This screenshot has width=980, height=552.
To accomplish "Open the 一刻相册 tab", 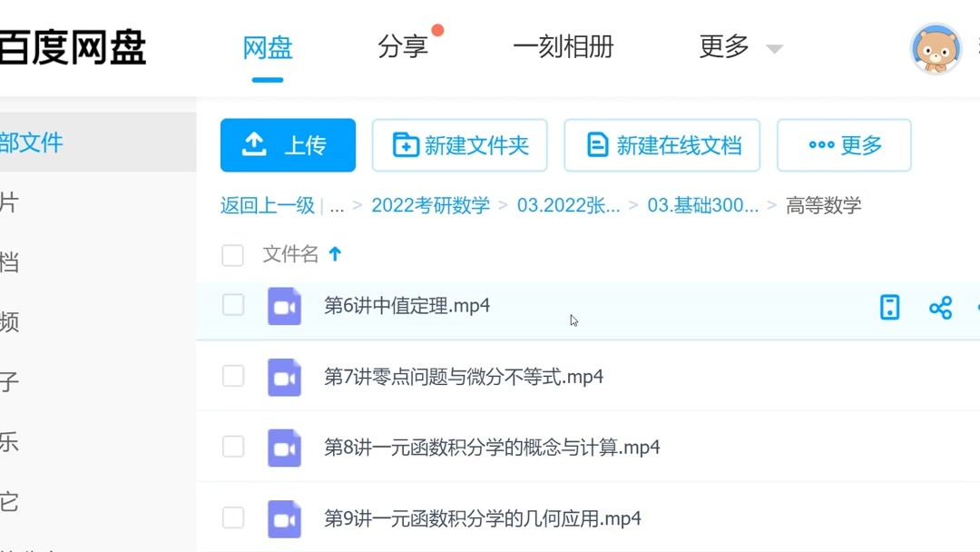I will click(x=563, y=46).
